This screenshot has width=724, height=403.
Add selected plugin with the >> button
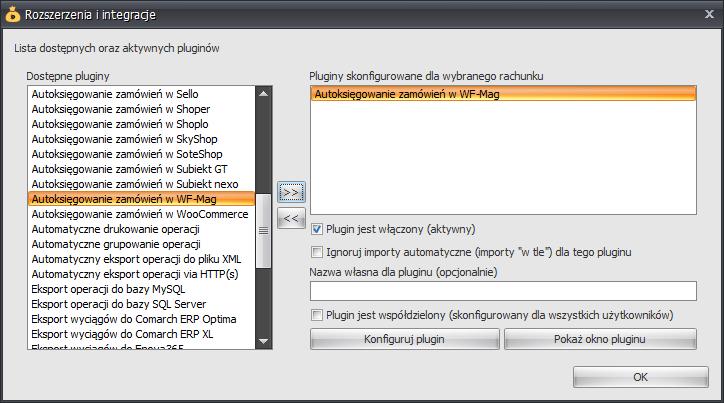[291, 192]
